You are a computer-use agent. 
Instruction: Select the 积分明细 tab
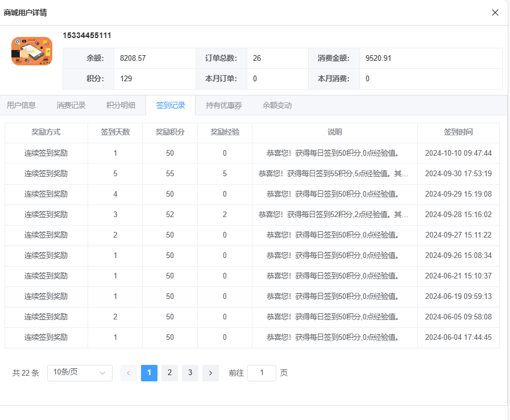tap(121, 105)
